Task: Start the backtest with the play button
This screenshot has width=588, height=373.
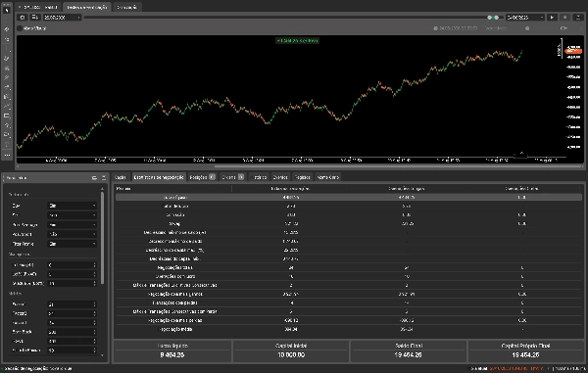Action: [552, 18]
